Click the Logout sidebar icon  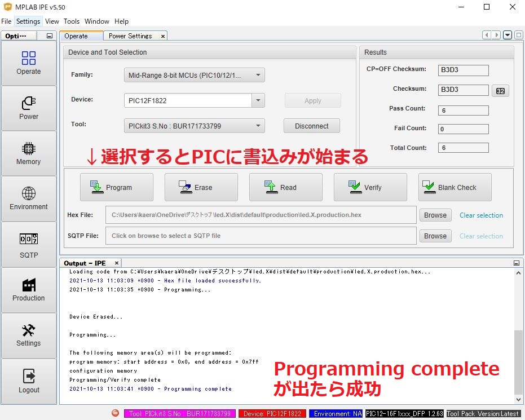[28, 382]
